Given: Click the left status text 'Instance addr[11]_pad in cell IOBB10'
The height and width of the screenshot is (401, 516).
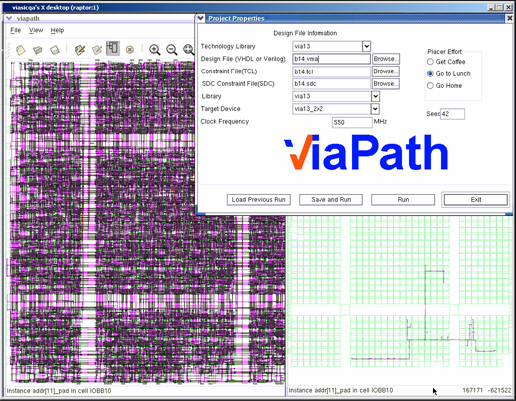Looking at the screenshot, I should pos(59,391).
